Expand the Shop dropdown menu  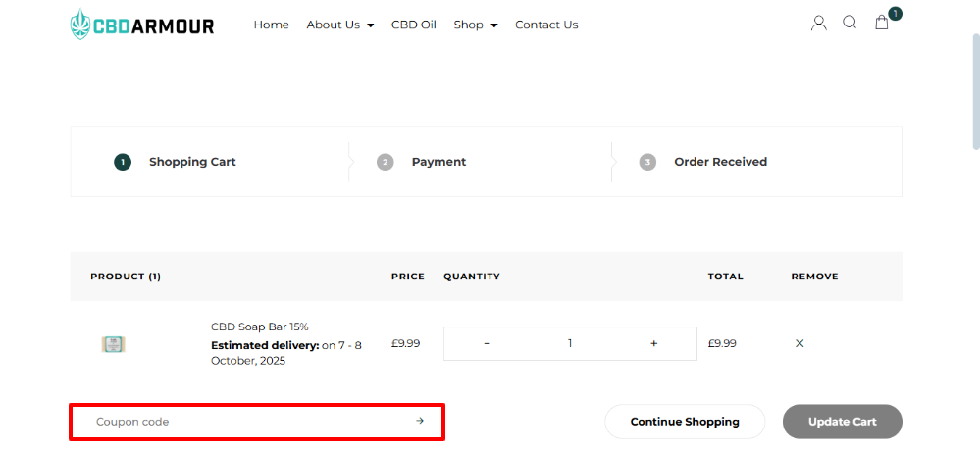pos(476,25)
